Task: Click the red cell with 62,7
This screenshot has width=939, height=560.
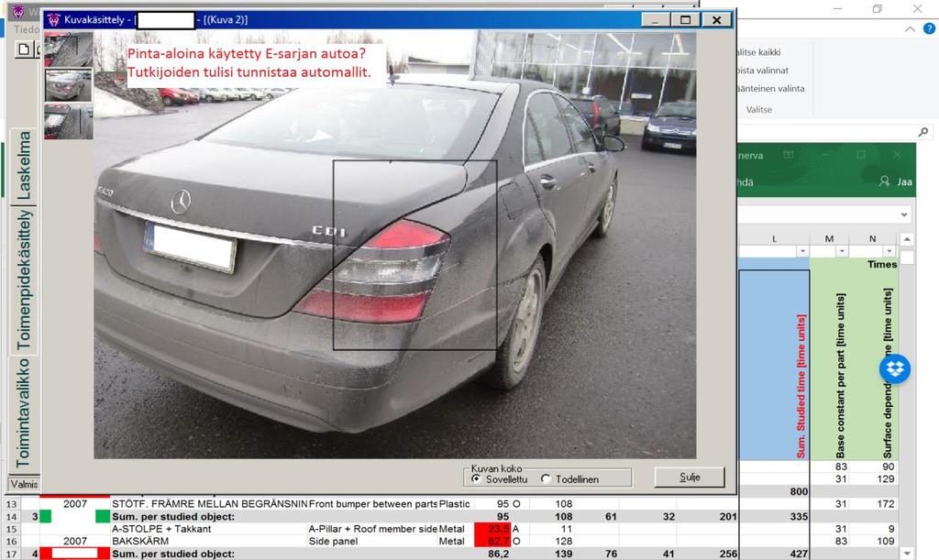Action: (x=492, y=542)
